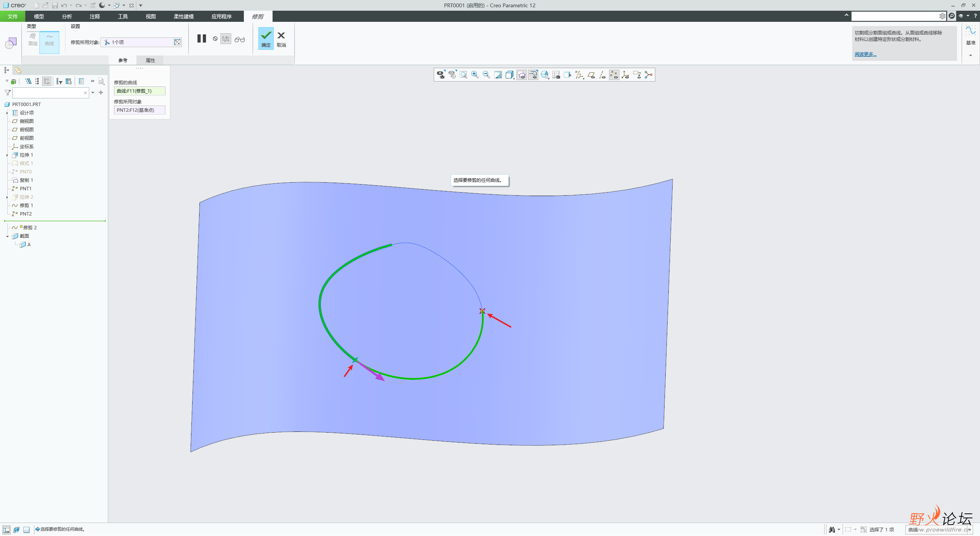This screenshot has width=980, height=536.
Task: Click the 阅读更多 link
Action: 865,54
